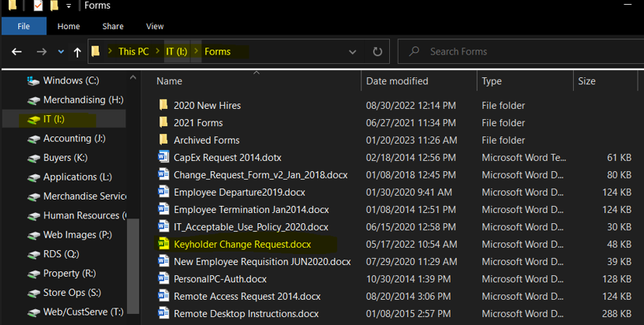Sort by the Date modified column header
Viewport: 644px width, 325px height.
tap(397, 80)
